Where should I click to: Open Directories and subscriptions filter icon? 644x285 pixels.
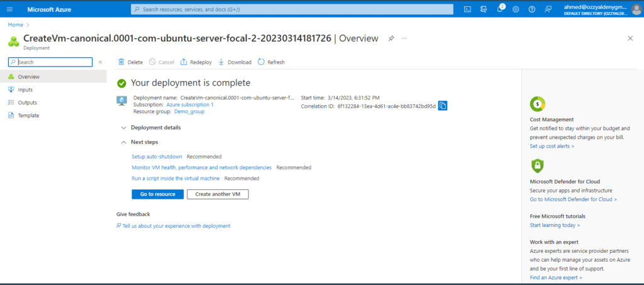(x=484, y=9)
